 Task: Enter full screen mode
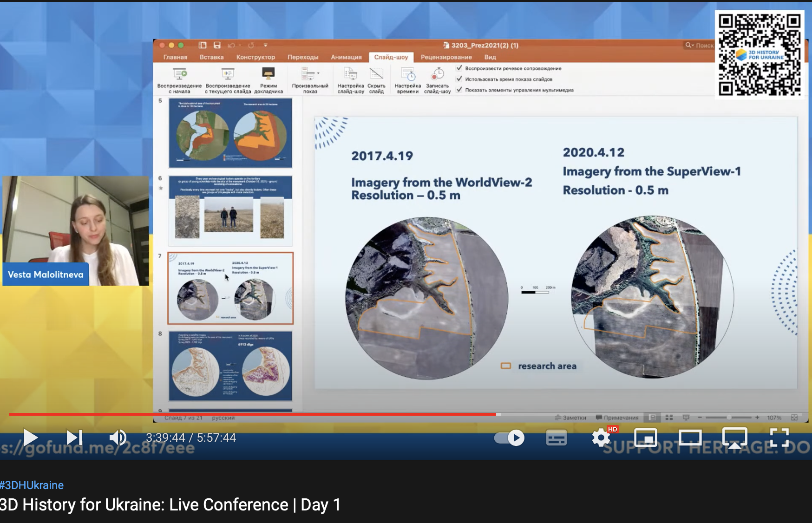coord(779,438)
